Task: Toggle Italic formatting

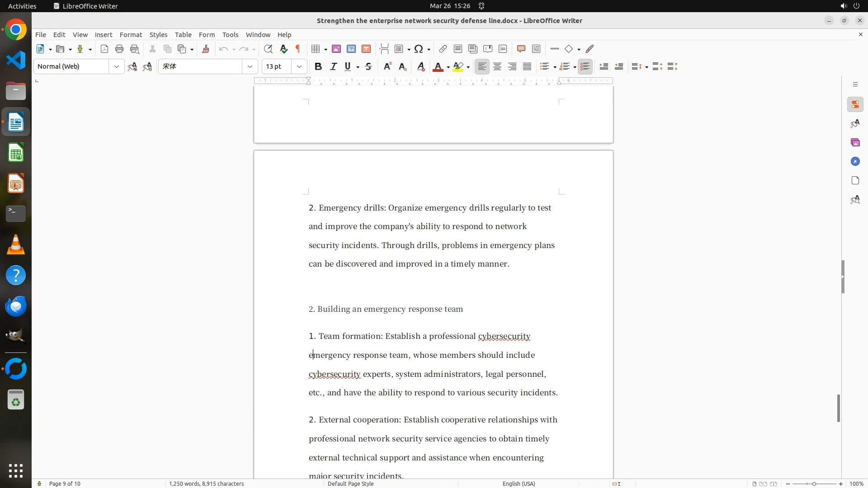Action: [x=333, y=66]
